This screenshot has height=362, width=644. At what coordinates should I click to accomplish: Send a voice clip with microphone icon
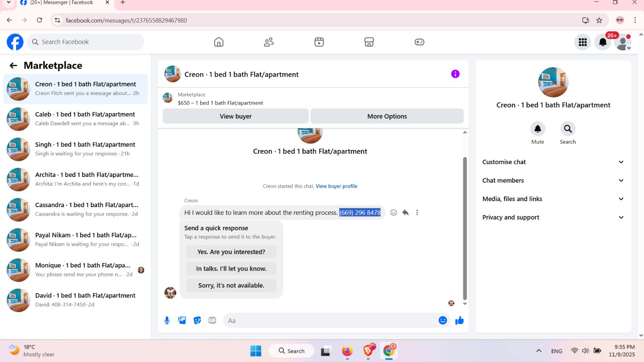[x=167, y=321]
